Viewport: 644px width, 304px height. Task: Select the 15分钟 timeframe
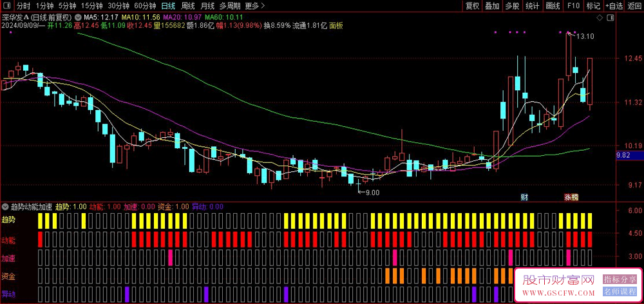pos(91,6)
